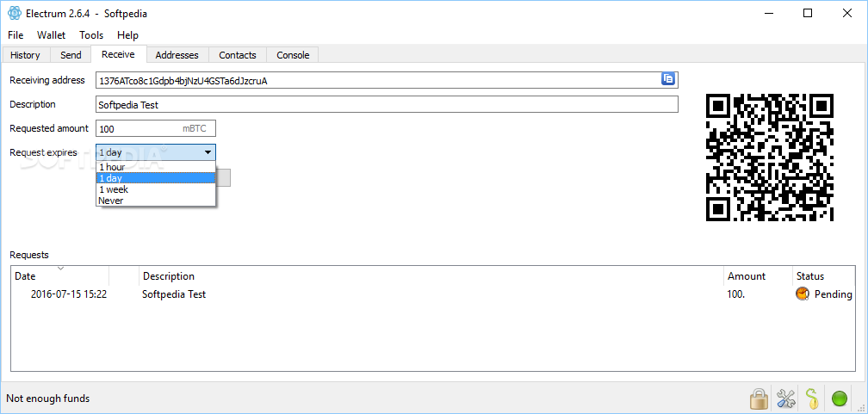Click 'Softpedia Test' in the Requests list
868x414 pixels.
click(x=174, y=294)
